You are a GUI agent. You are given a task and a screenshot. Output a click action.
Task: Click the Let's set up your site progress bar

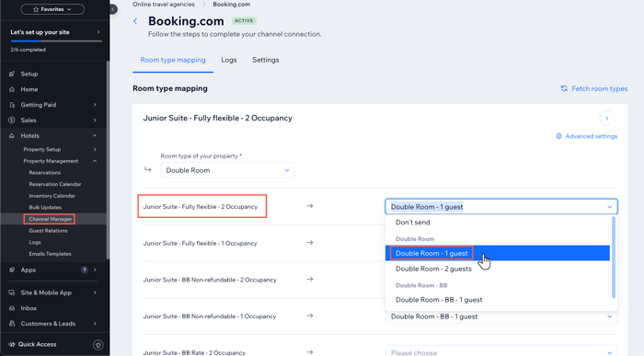(56, 41)
